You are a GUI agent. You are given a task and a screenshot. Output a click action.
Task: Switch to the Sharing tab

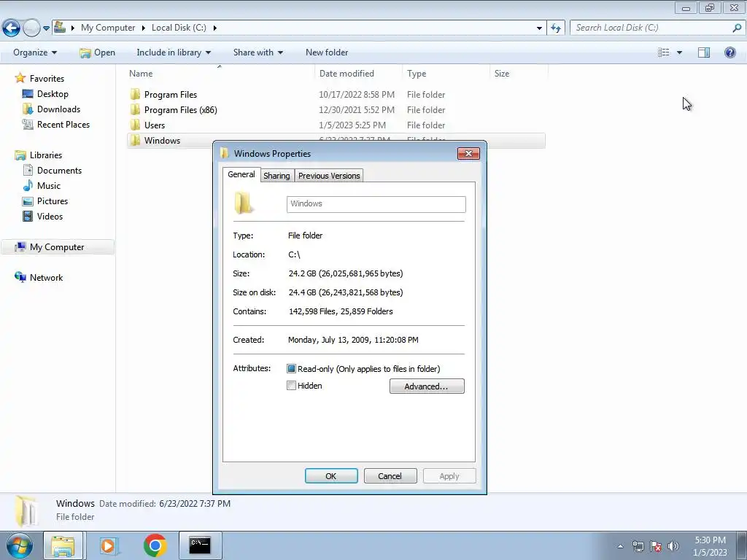click(276, 176)
